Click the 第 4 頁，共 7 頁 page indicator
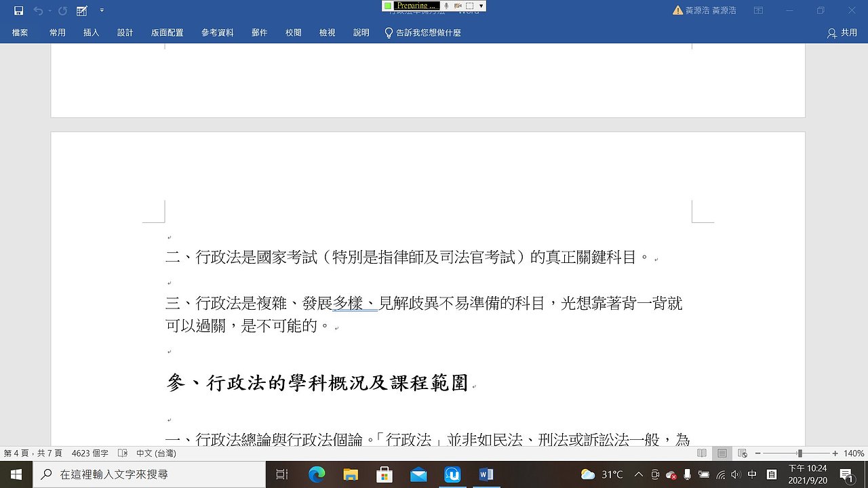This screenshot has height=488, width=868. coord(33,453)
